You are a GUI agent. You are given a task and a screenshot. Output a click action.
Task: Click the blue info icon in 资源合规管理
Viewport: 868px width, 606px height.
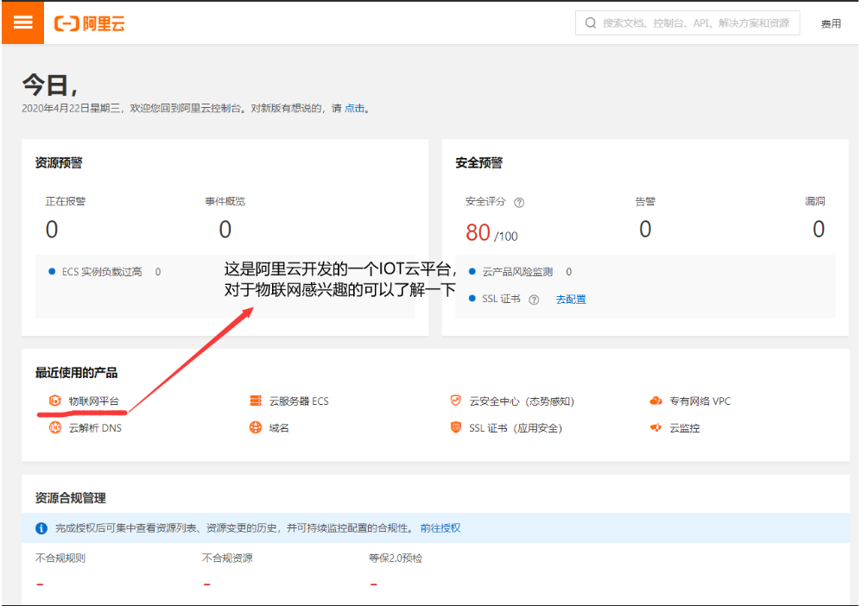(41, 528)
